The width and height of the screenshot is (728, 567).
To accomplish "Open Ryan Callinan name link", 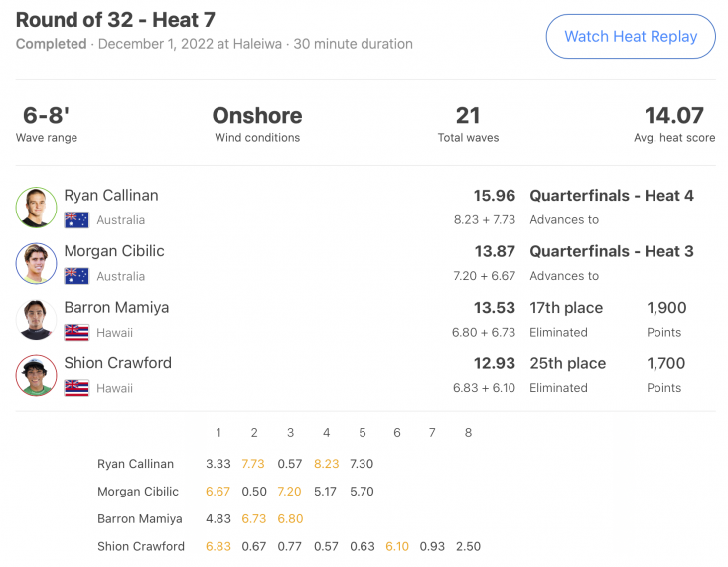I will 111,196.
